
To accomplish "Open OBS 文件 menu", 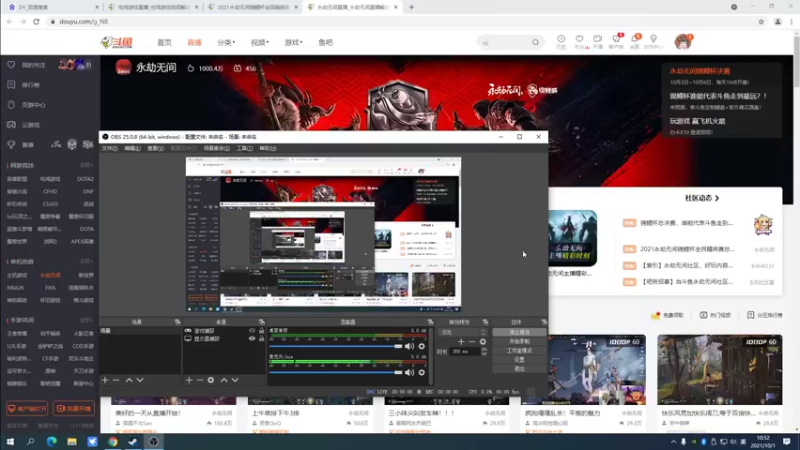I will [109, 148].
